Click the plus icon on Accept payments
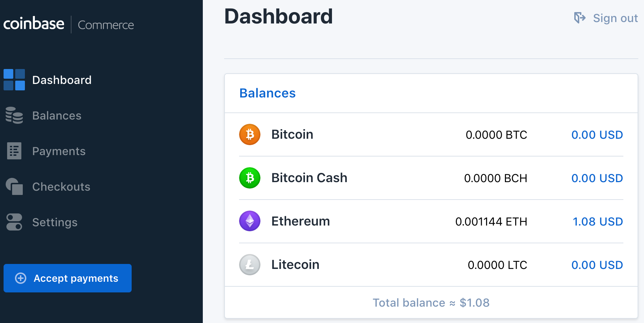Image resolution: width=644 pixels, height=323 pixels. click(x=20, y=278)
